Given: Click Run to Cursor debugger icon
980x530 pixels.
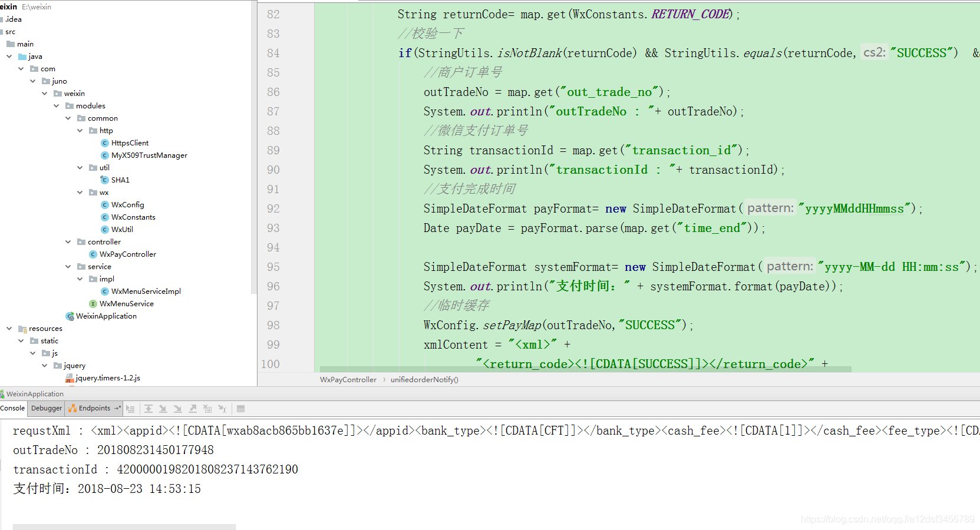Looking at the screenshot, I should [x=222, y=409].
